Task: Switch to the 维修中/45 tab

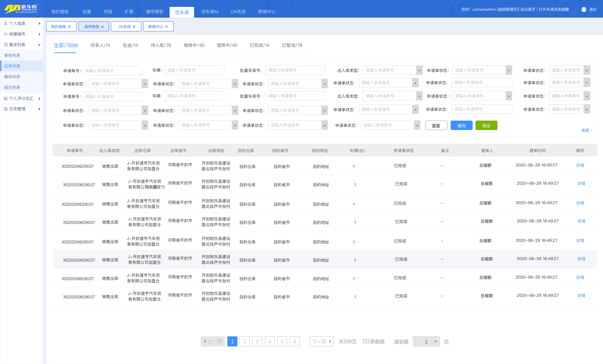Action: [x=194, y=45]
